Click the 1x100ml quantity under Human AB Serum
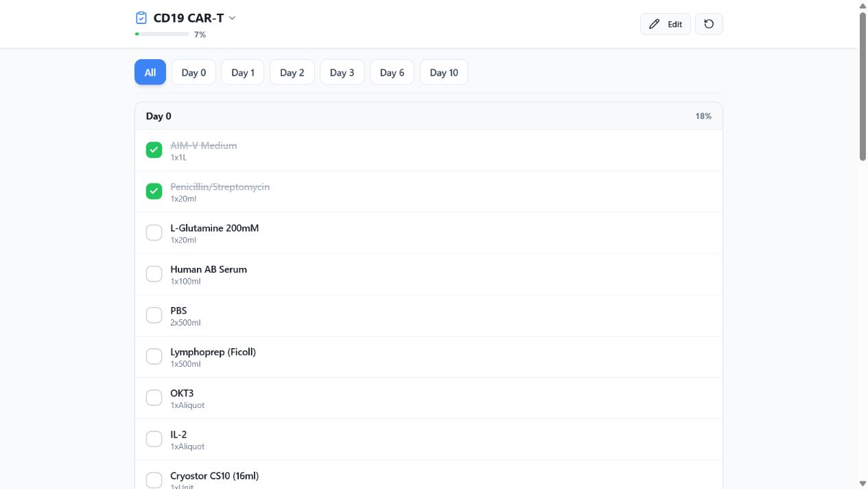The height and width of the screenshot is (489, 868). (185, 282)
